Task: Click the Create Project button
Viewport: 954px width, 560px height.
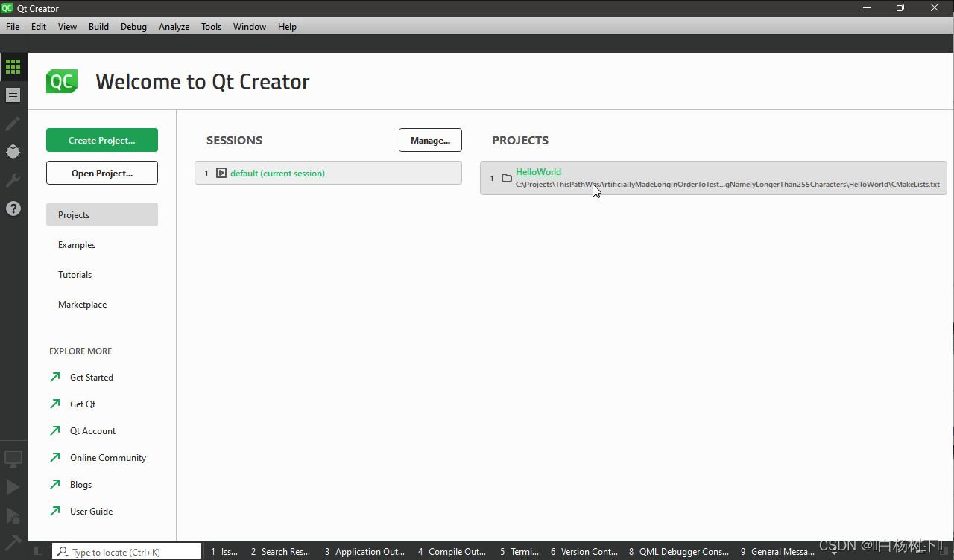Action: pos(101,139)
